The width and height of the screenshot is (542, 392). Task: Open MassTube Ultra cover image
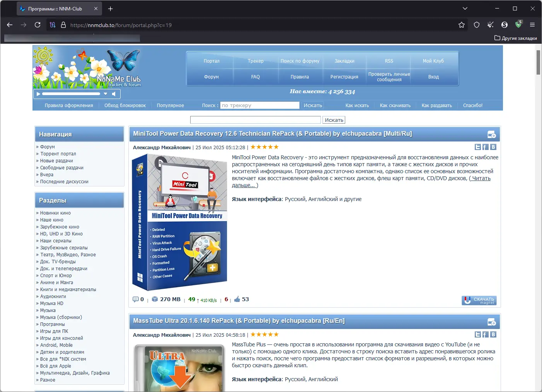180,367
